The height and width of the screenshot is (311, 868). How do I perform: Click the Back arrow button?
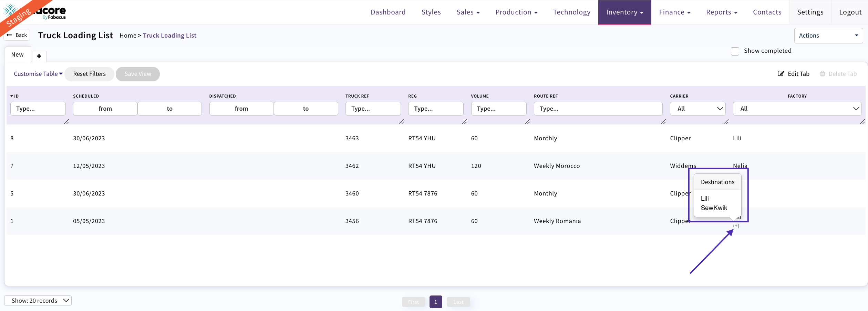point(17,35)
